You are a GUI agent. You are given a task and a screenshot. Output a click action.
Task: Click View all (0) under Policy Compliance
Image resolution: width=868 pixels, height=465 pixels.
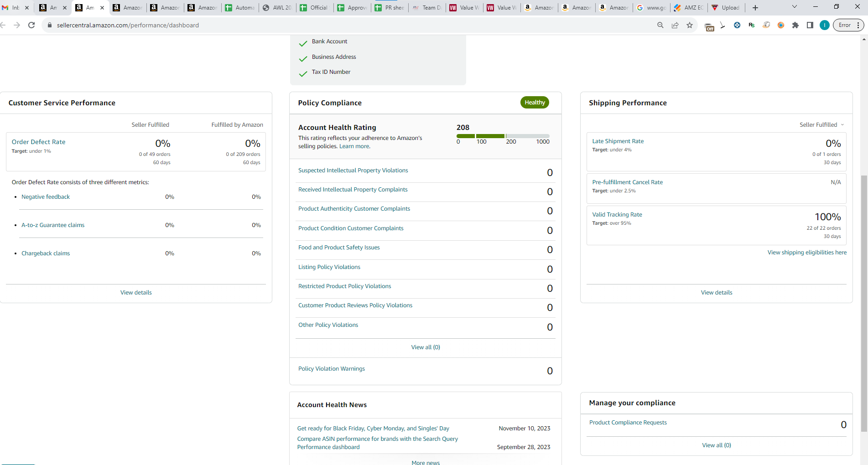(x=426, y=347)
